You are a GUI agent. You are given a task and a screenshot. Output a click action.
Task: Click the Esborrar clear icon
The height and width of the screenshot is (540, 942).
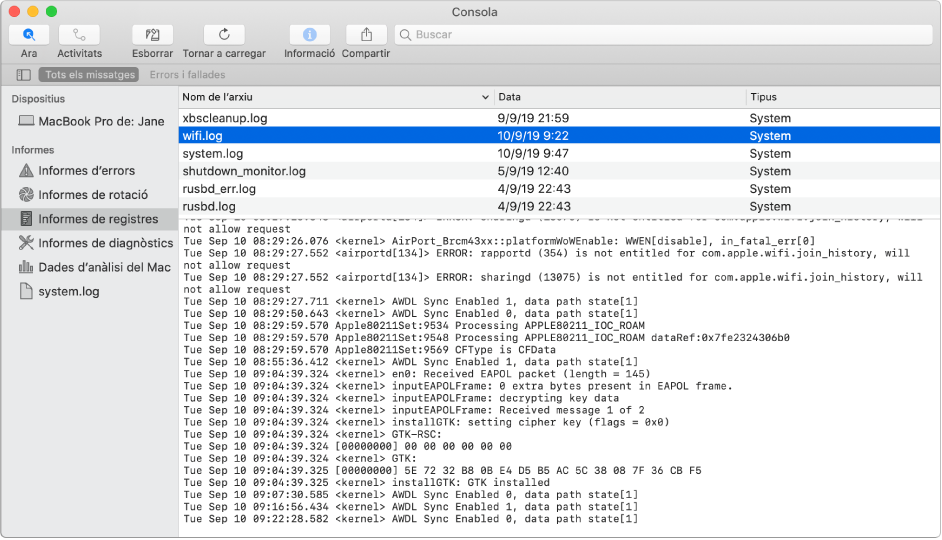[152, 35]
